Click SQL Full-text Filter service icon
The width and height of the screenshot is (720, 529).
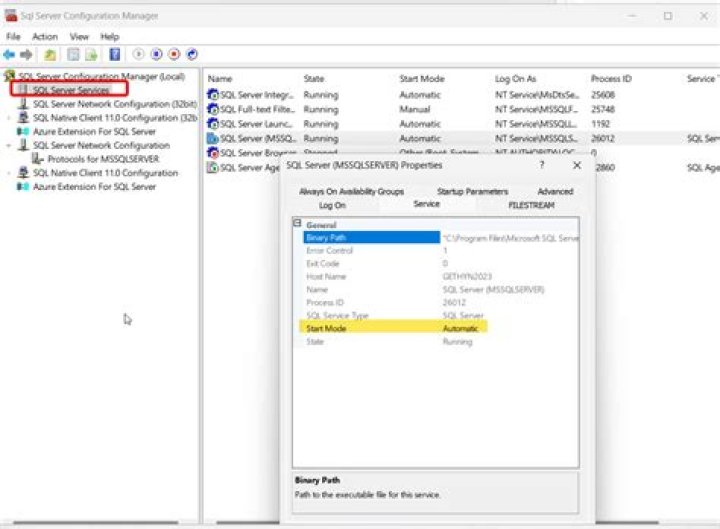pyautogui.click(x=213, y=109)
